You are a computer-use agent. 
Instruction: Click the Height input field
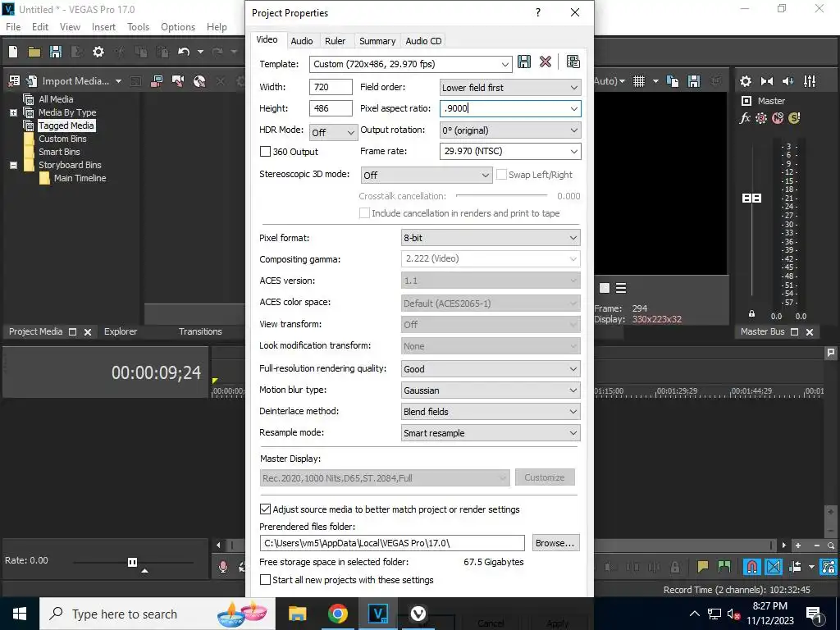click(331, 108)
